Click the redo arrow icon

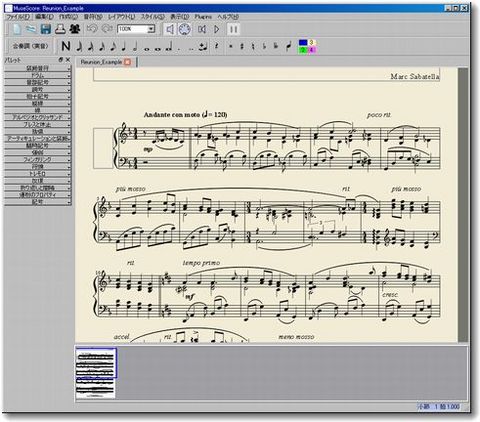(x=106, y=29)
